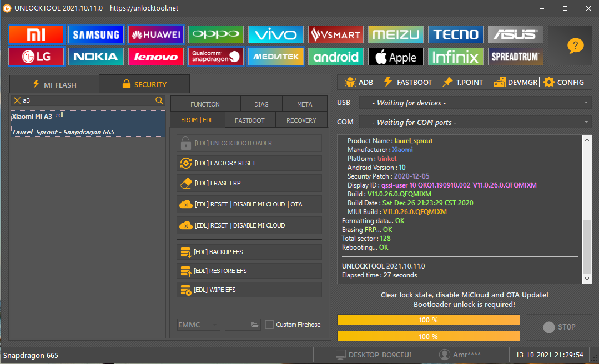599x364 pixels.
Task: Choose the Tecno brand logo
Action: tap(456, 35)
